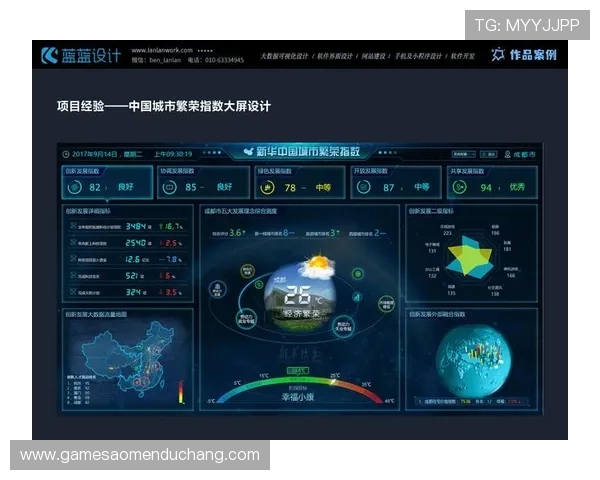
Task: Click the circular gauge icon beside score 82
Action: tap(75, 187)
